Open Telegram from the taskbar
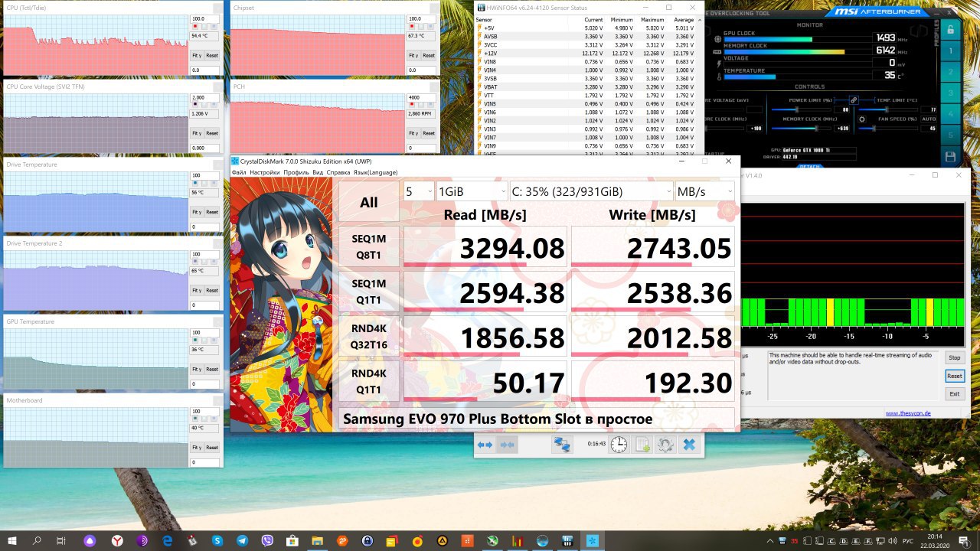 [x=242, y=541]
